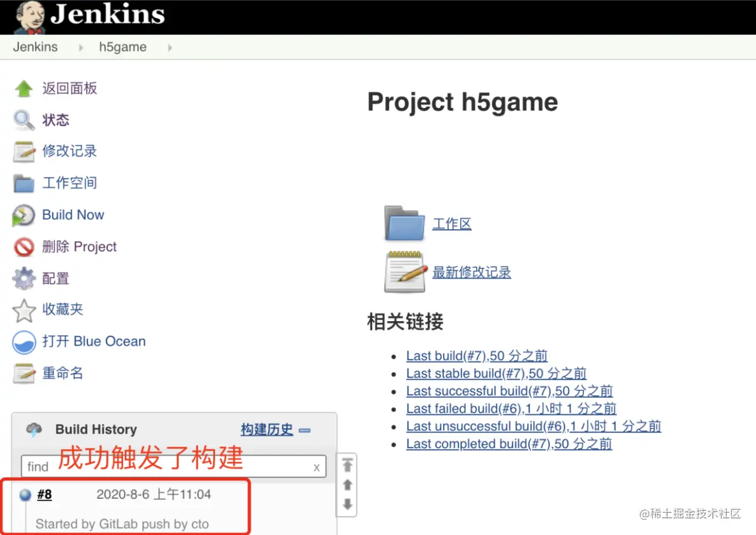Open Last completed build(#7) link
This screenshot has height=535, width=756.
point(508,444)
